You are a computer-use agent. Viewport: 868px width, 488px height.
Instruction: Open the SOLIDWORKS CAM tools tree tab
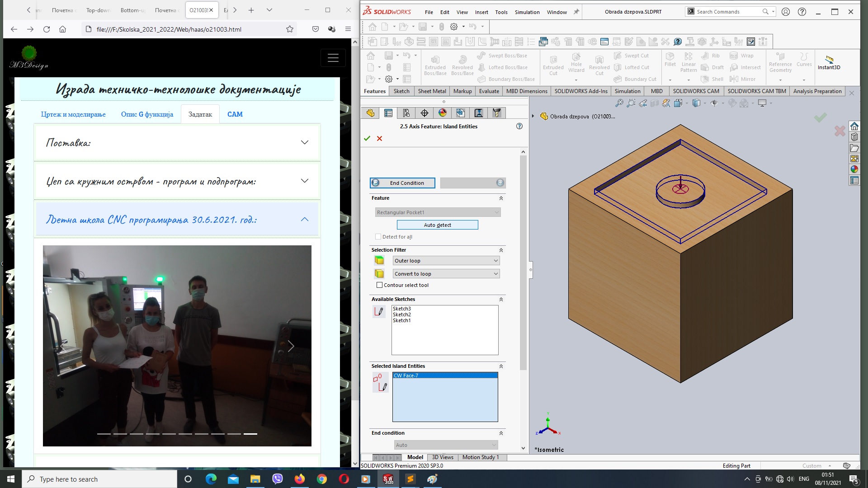497,113
